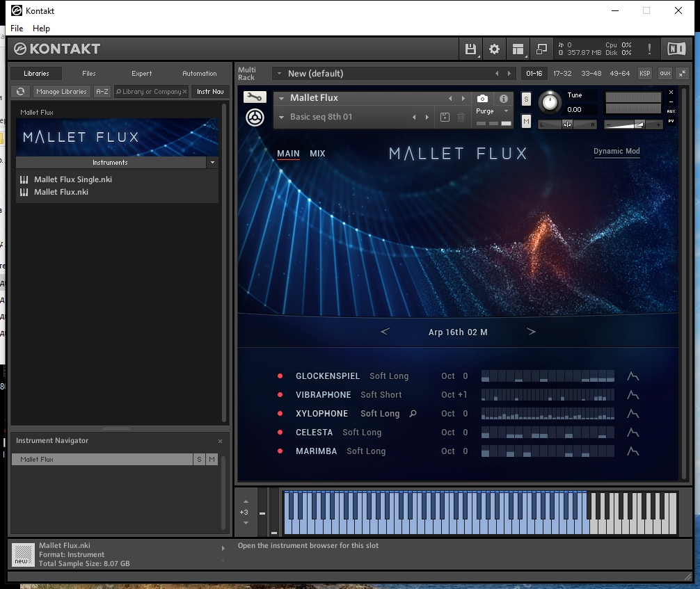Open the Dynamic Mod link
700x589 pixels.
(x=617, y=152)
